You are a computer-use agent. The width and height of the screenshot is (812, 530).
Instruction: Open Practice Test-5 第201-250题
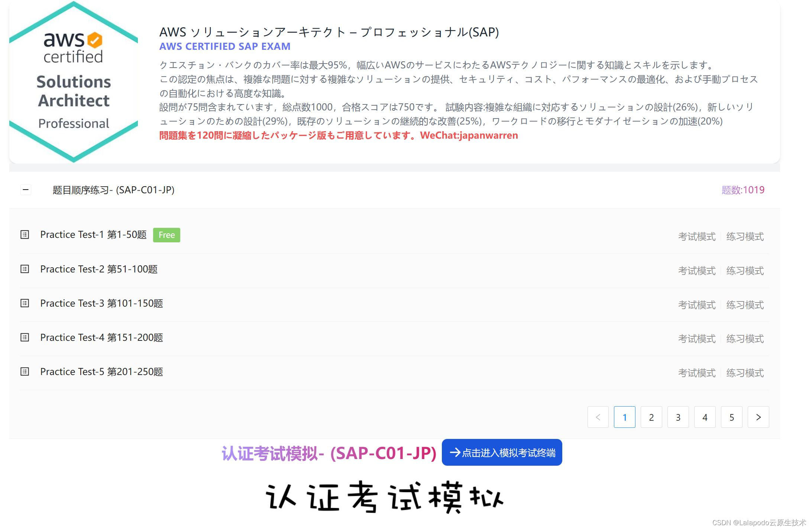(101, 371)
